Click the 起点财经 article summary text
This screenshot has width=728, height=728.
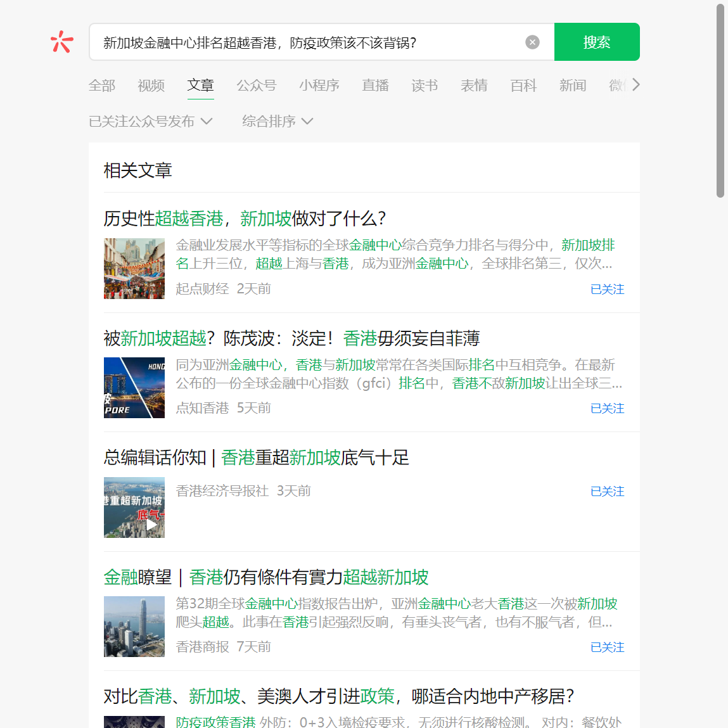click(395, 254)
